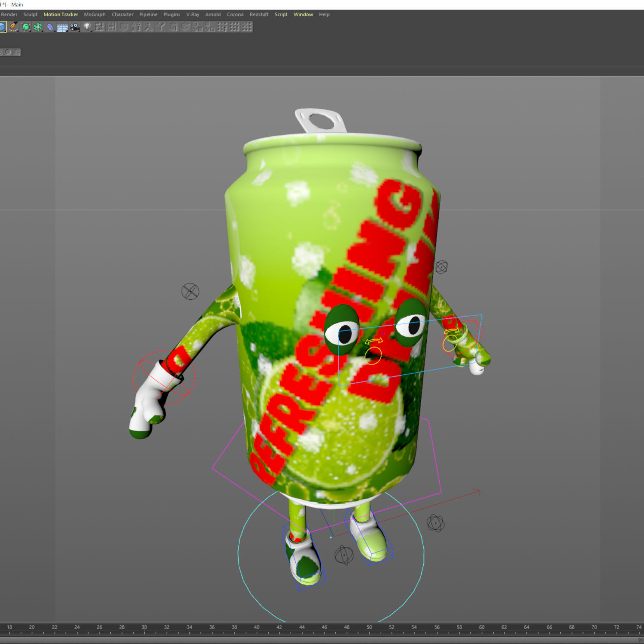644x644 pixels.
Task: Open the Plugins menu
Action: click(x=172, y=15)
